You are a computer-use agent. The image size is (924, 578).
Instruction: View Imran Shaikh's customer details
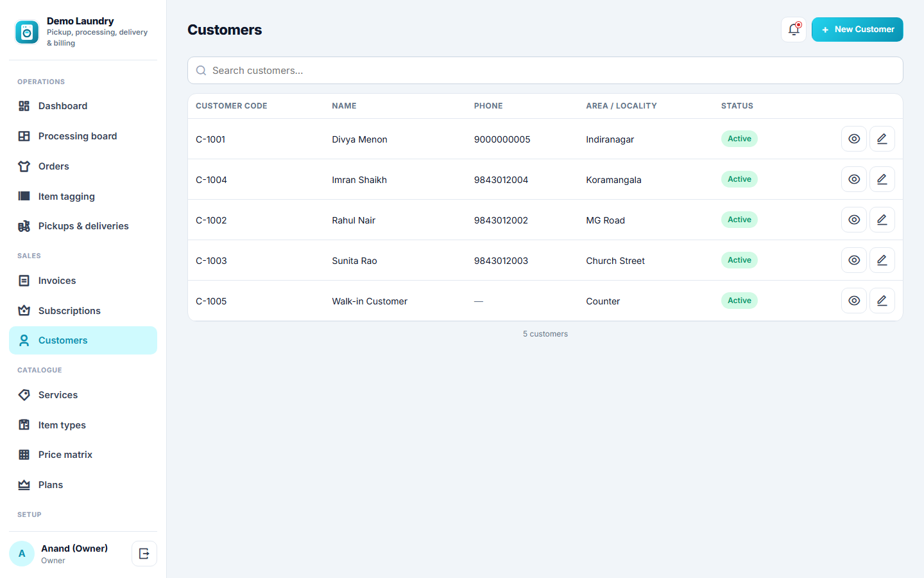[854, 179]
